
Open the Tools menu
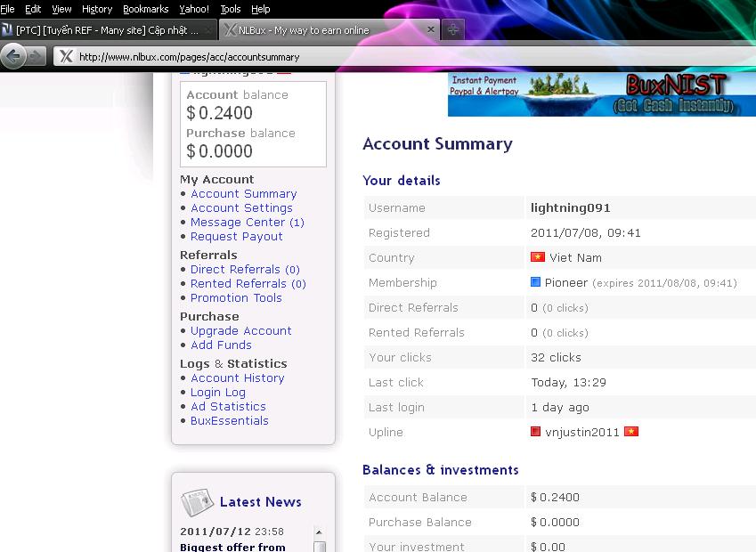[231, 9]
